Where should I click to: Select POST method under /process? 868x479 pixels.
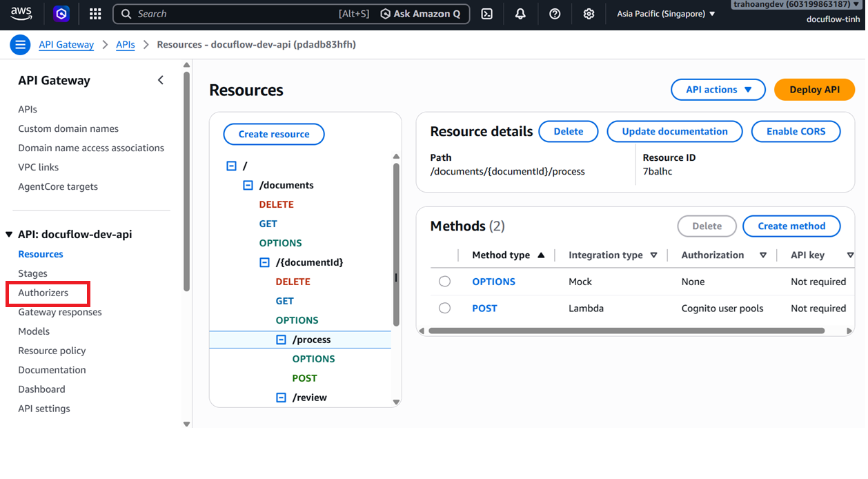point(305,378)
